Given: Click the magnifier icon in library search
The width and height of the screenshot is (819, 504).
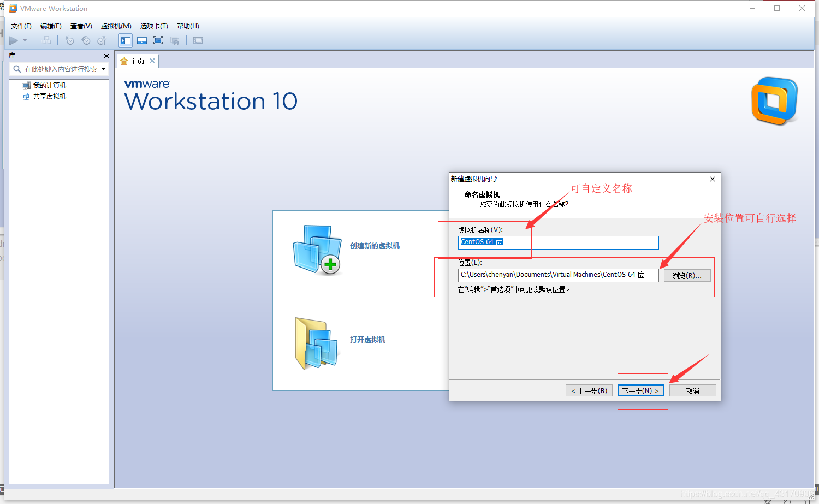Looking at the screenshot, I should (x=17, y=69).
